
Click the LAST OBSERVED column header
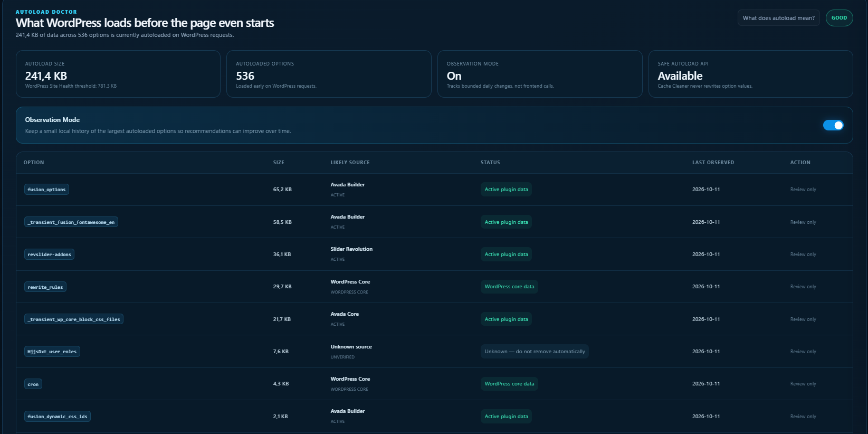coord(713,163)
